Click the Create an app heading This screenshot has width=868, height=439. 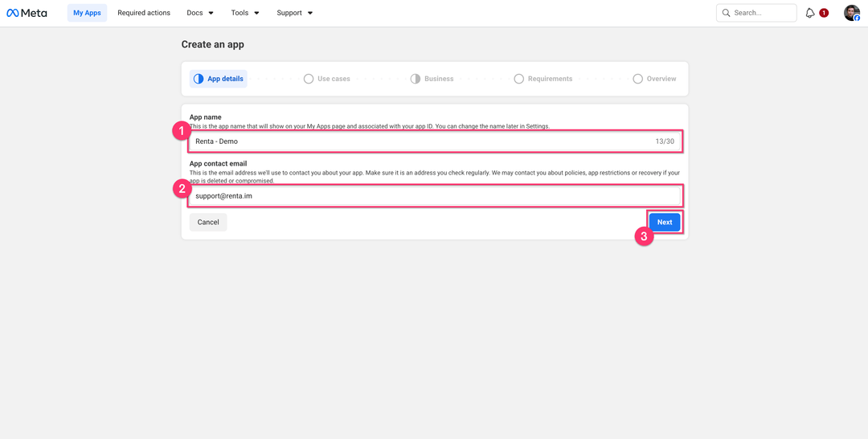(x=212, y=45)
